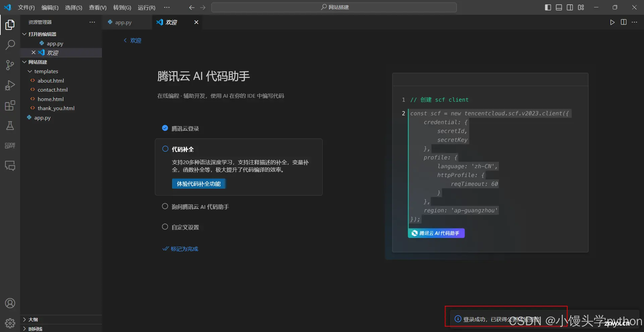The width and height of the screenshot is (644, 332).
Task: Click the VS Code logo icon
Action: point(7,7)
